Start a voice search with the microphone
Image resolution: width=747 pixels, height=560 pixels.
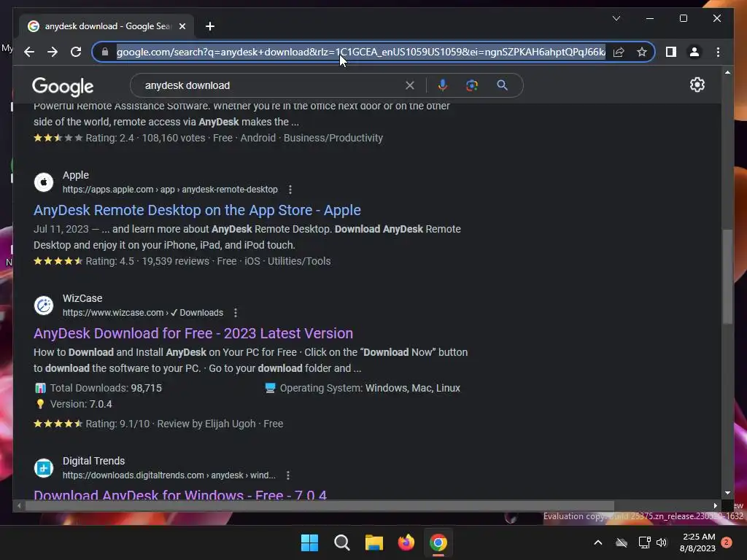coord(443,85)
